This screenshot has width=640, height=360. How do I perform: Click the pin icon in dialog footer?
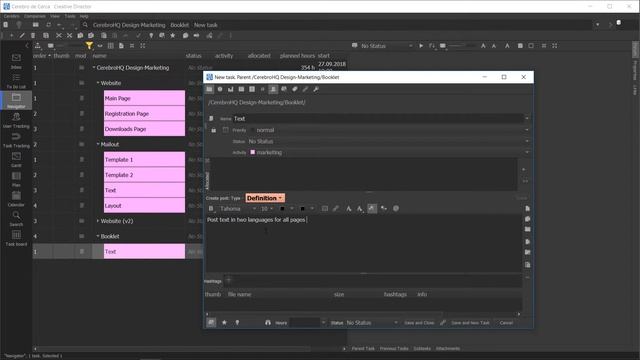click(237, 322)
